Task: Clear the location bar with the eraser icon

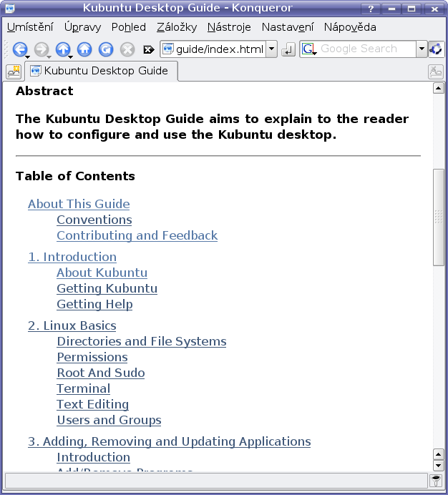Action: click(x=149, y=50)
